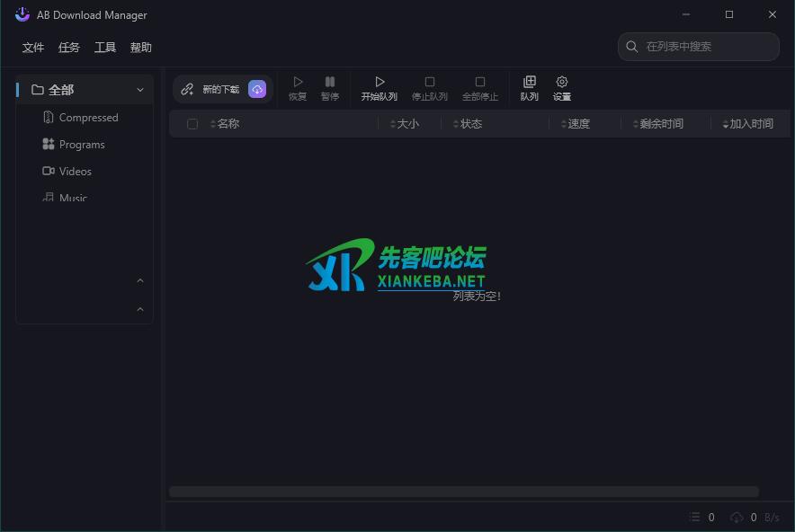This screenshot has height=532, width=795.
Task: Click the horizontal scrollbar under the list
Action: pyautogui.click(x=463, y=492)
